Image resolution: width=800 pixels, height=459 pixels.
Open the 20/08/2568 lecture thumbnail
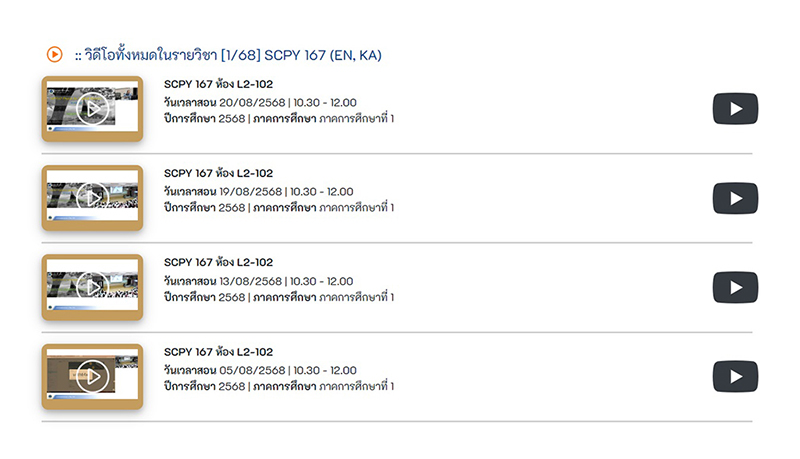click(x=92, y=108)
